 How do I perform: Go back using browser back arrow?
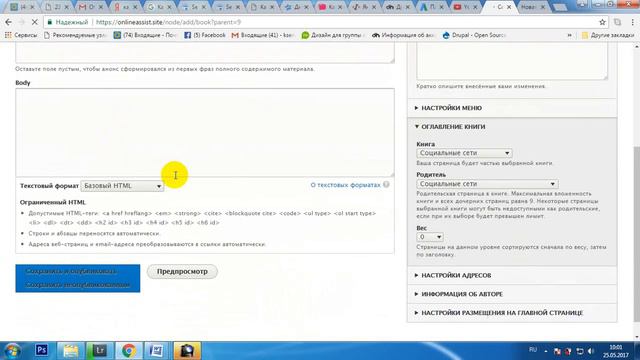pyautogui.click(x=9, y=22)
